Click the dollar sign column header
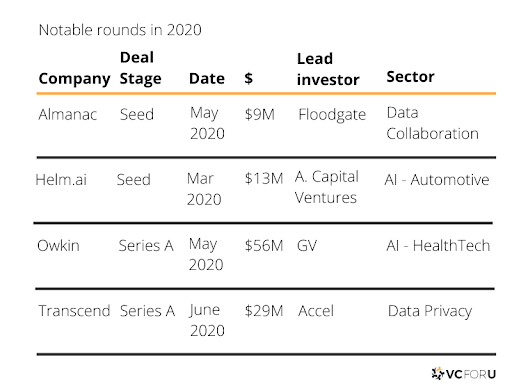512x384 pixels. pos(249,79)
